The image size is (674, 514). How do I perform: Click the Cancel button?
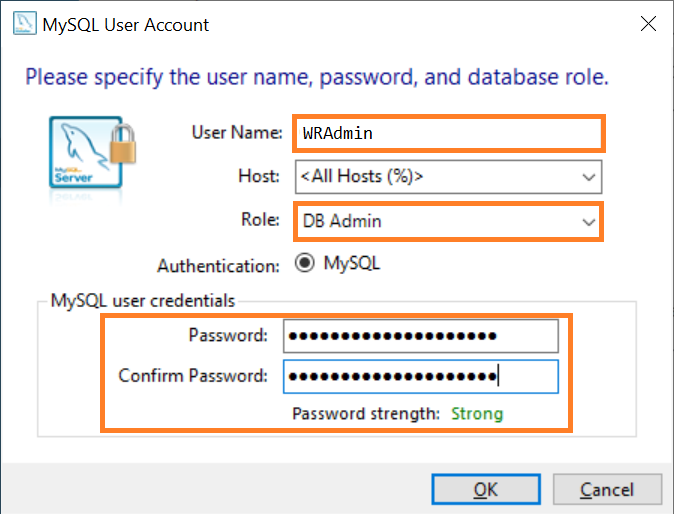point(607,489)
